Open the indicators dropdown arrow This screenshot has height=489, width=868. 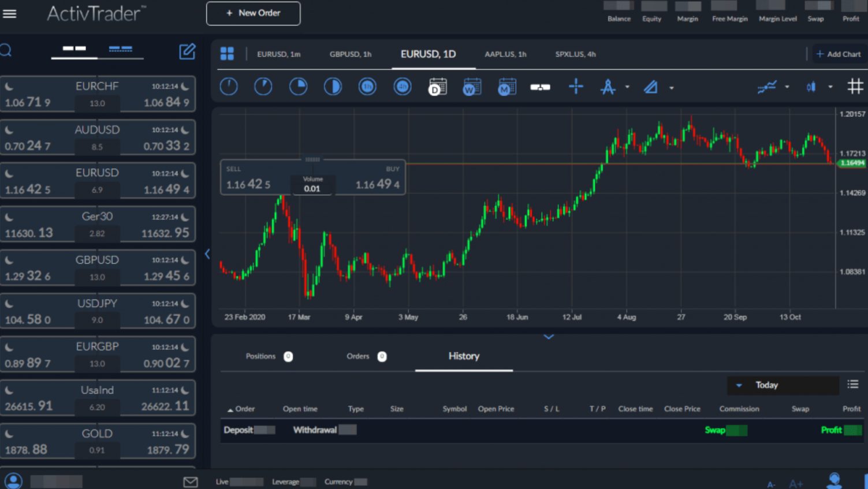click(x=787, y=87)
